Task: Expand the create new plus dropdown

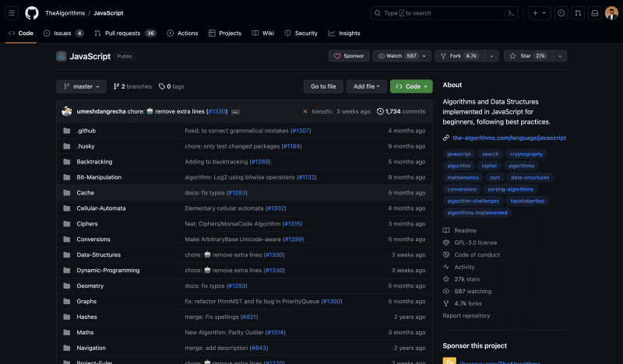Action: 539,13
